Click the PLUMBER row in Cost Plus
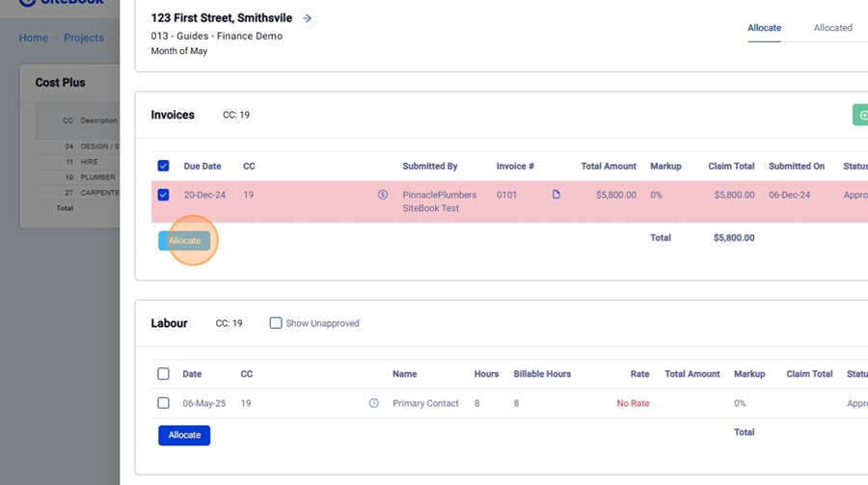 pyautogui.click(x=96, y=177)
